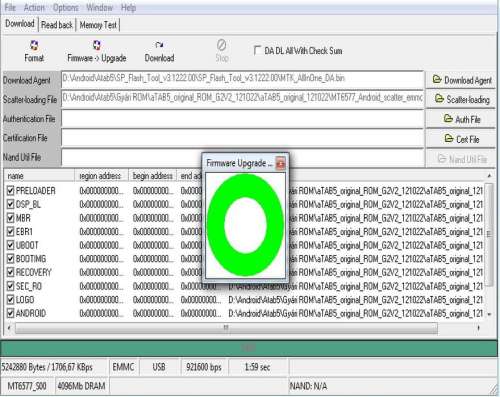Open the Action menu

[34, 7]
